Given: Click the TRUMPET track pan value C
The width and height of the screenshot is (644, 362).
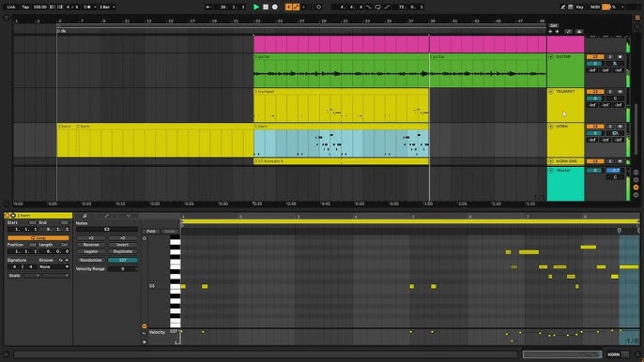Looking at the screenshot, I should pyautogui.click(x=615, y=98).
